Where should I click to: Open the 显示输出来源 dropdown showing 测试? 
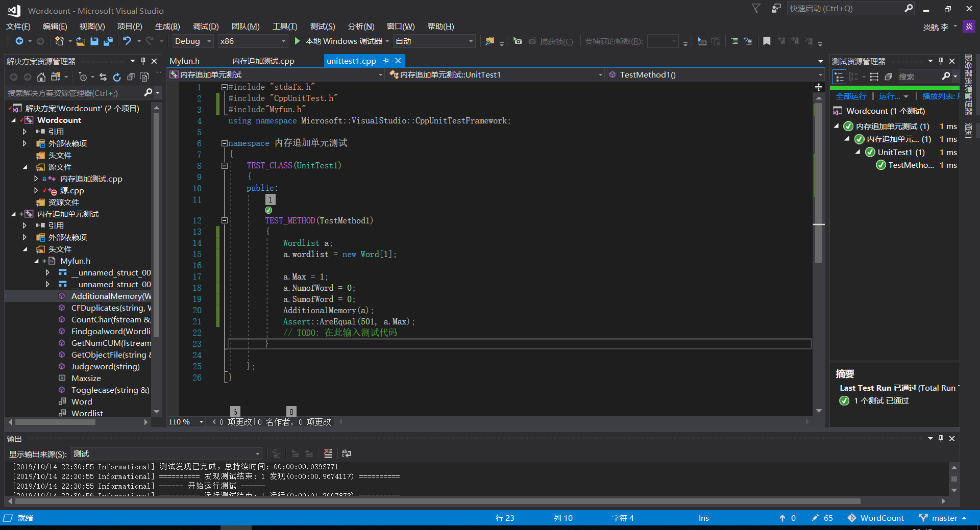[166, 454]
